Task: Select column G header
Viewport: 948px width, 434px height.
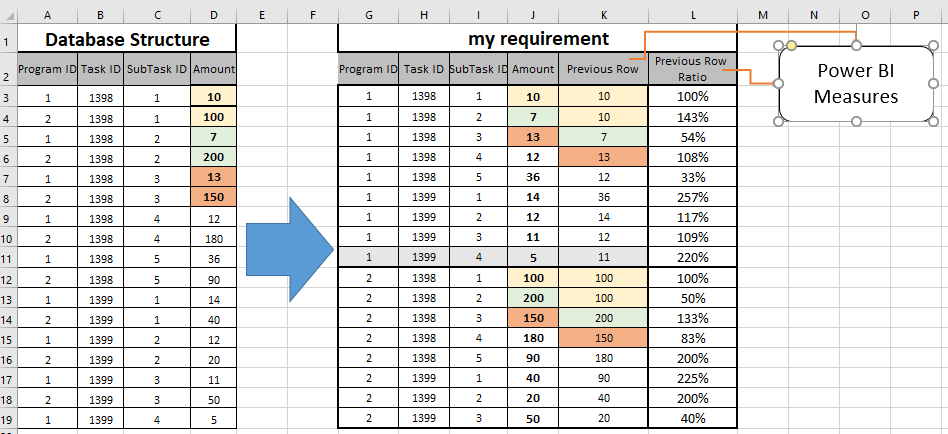Action: coord(368,15)
